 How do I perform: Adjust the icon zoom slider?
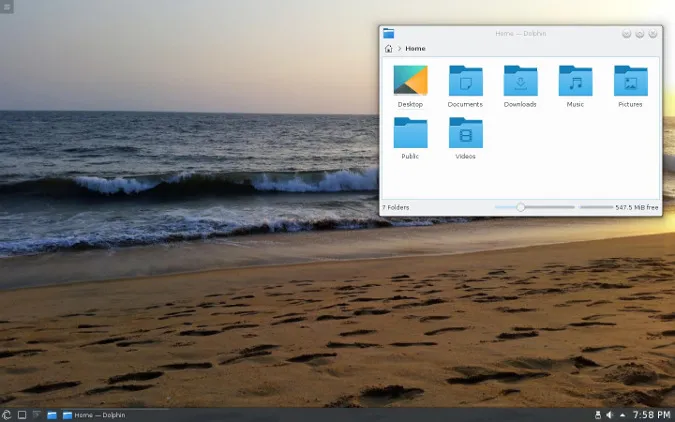[x=521, y=207]
